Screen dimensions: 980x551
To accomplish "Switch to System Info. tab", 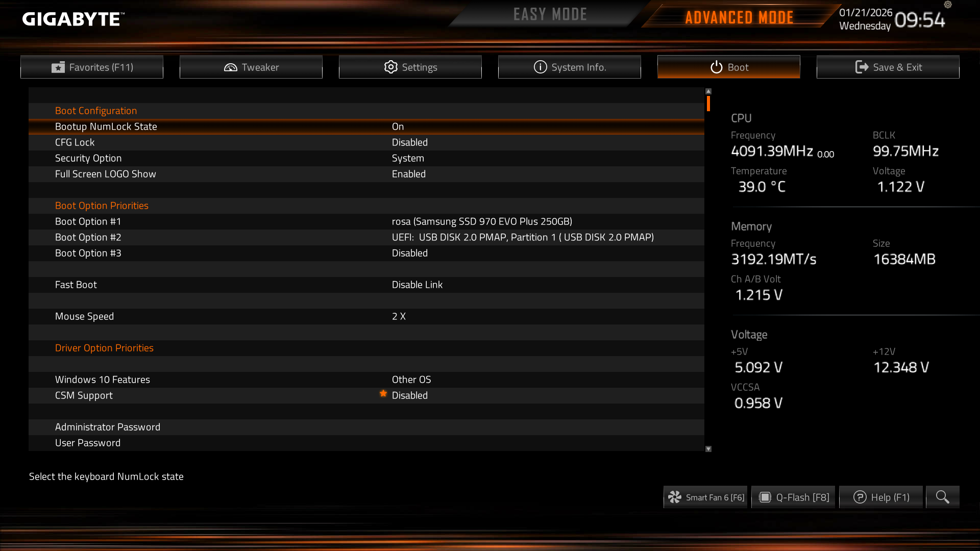I will click(570, 67).
